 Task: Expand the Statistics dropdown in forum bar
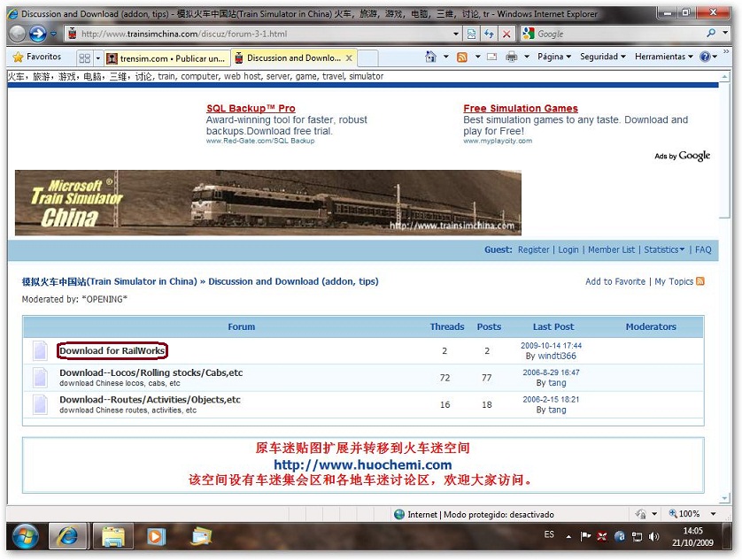pyautogui.click(x=664, y=249)
